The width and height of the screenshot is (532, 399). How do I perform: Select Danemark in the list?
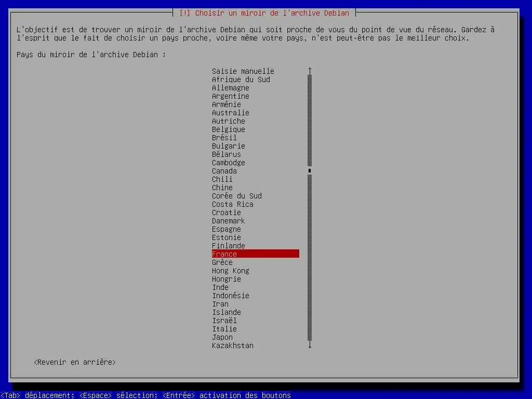click(x=229, y=221)
